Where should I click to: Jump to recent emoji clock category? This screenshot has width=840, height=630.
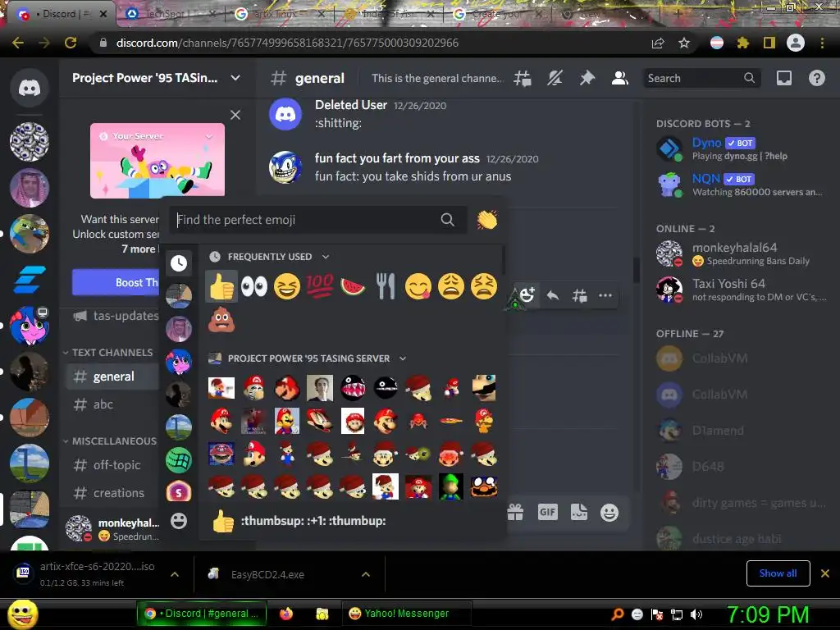(179, 262)
